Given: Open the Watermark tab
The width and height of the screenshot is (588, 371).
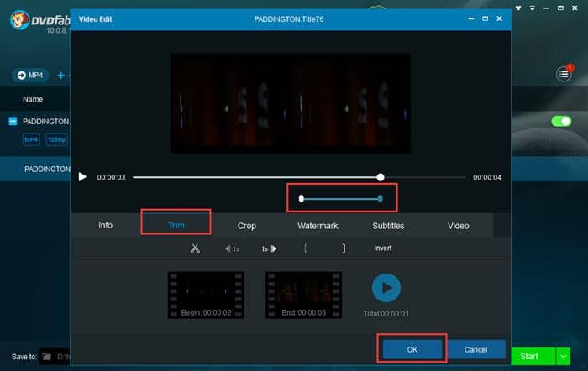Looking at the screenshot, I should [318, 226].
